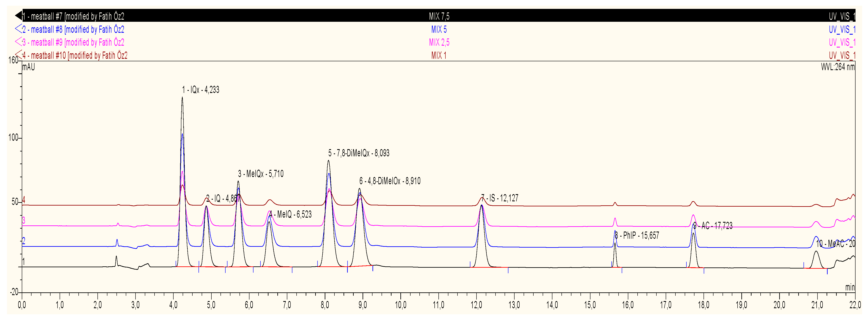
Task: Click the '7 - IS - 12,127' peak label
Action: (500, 198)
